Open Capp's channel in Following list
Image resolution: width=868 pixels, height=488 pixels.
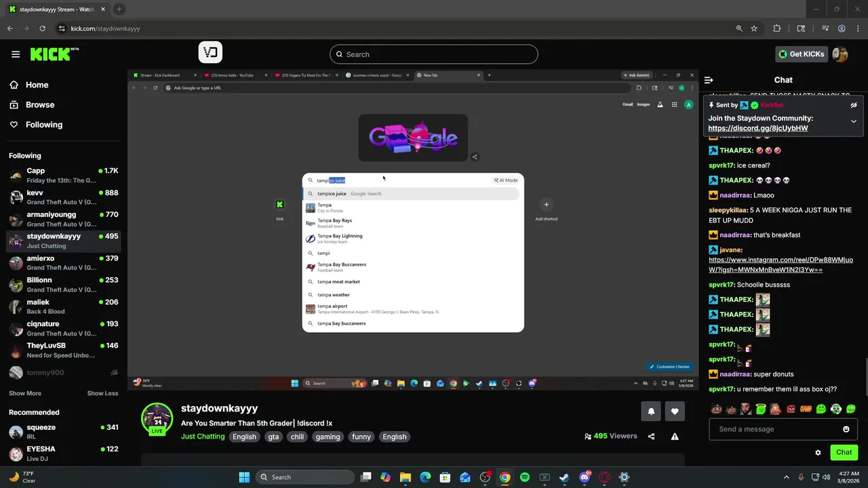64,176
